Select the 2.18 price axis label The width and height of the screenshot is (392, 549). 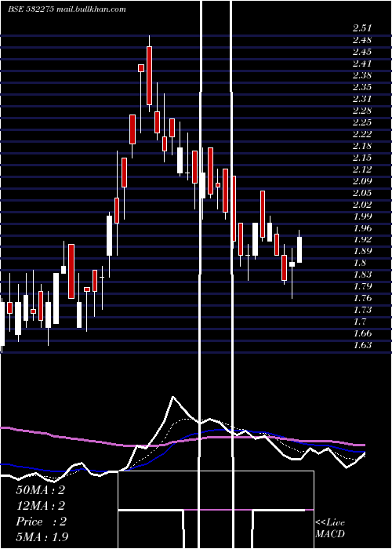tap(362, 146)
